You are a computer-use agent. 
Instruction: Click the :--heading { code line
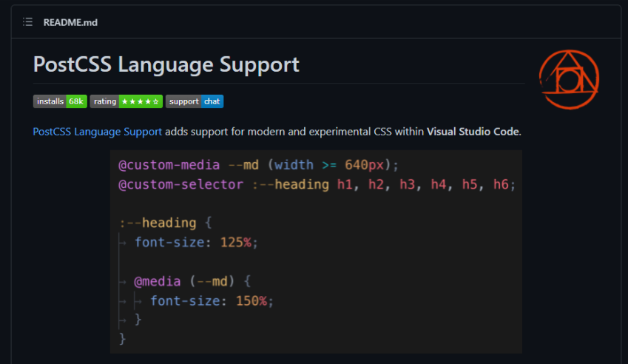coord(166,223)
